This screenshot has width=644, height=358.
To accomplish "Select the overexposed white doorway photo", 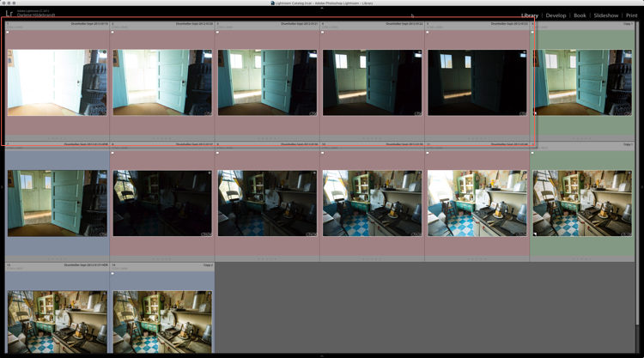I will click(x=57, y=82).
